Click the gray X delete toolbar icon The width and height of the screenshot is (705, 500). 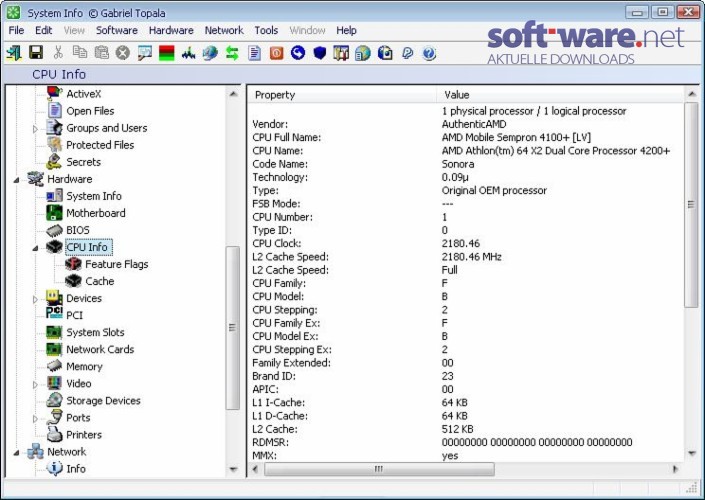pyautogui.click(x=123, y=53)
